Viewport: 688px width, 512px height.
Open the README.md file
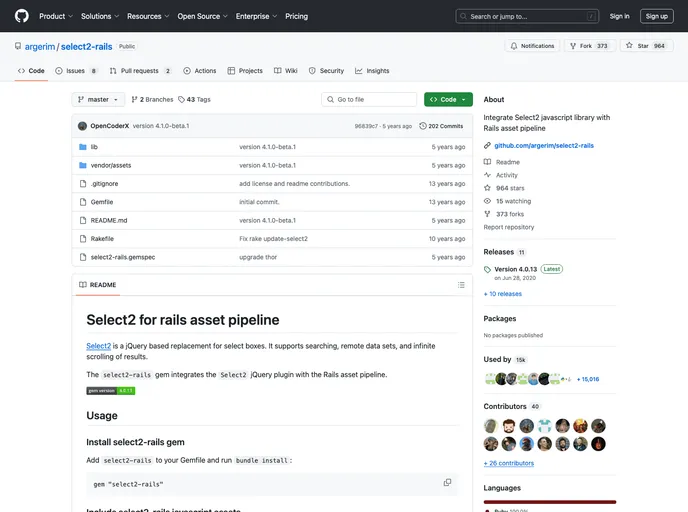coord(109,220)
